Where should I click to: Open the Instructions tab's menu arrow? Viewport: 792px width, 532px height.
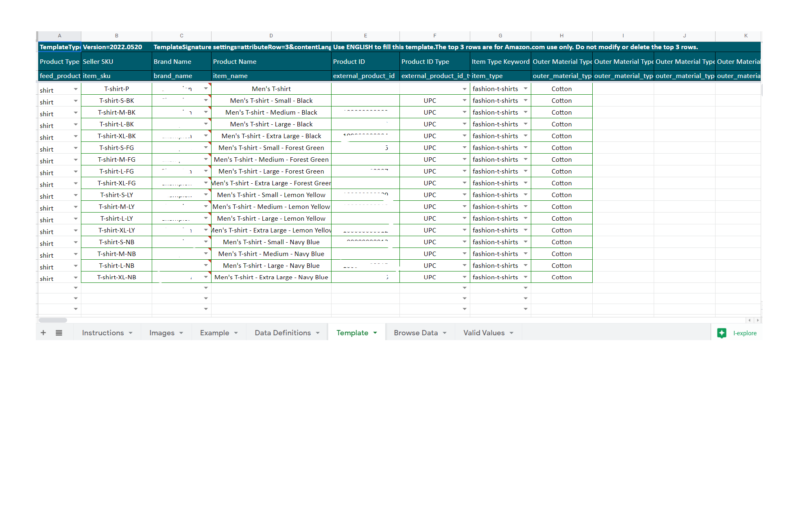coord(131,333)
